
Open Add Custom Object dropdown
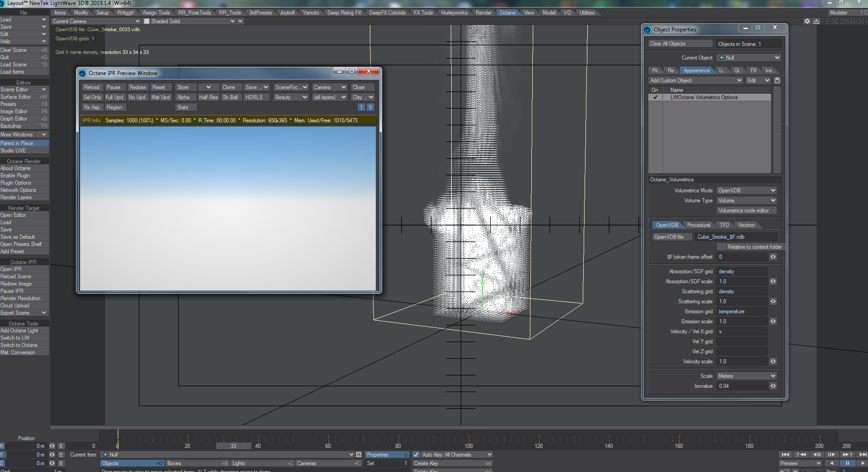tap(696, 80)
